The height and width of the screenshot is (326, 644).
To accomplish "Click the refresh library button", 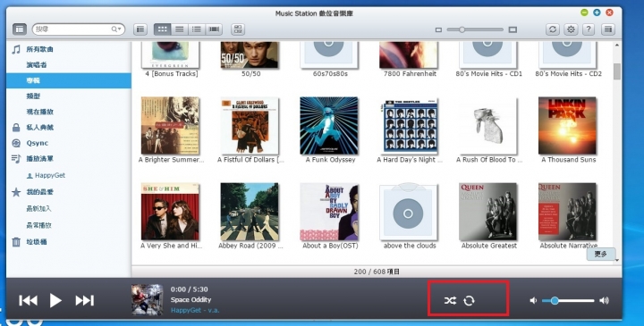I will (x=553, y=29).
